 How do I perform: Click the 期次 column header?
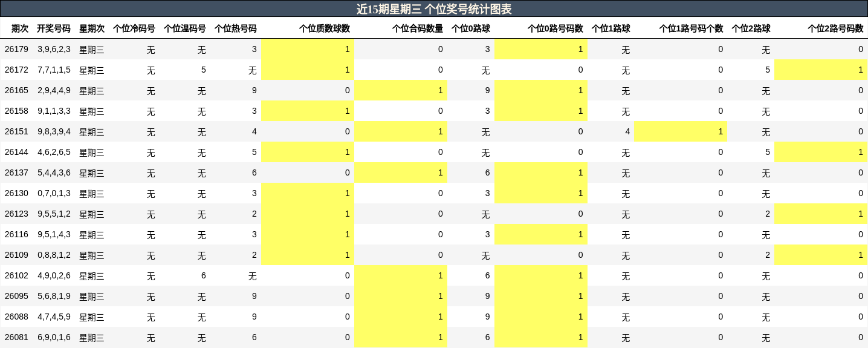(20, 28)
